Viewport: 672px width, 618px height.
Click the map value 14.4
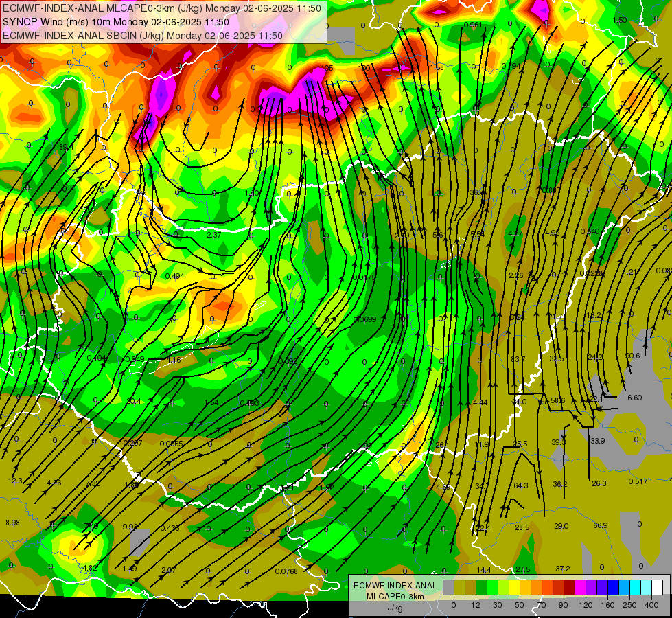484,569
